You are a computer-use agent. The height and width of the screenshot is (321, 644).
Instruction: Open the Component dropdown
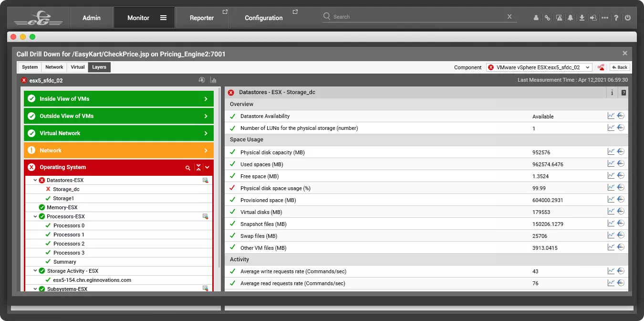[x=539, y=67]
